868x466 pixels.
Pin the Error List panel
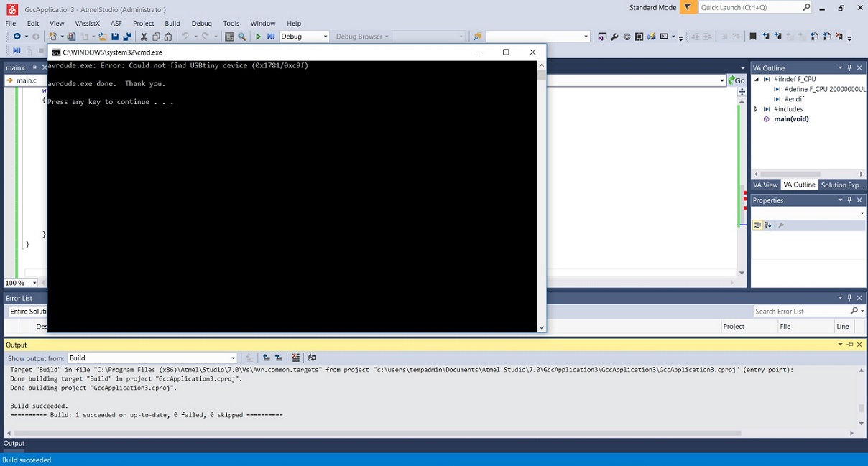click(x=849, y=298)
